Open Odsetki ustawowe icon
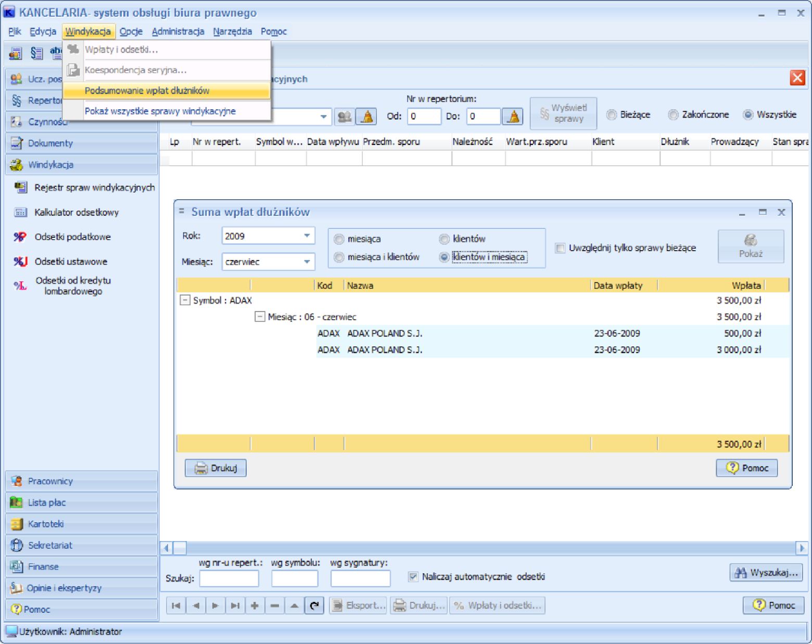The width and height of the screenshot is (812, 644). tap(20, 261)
